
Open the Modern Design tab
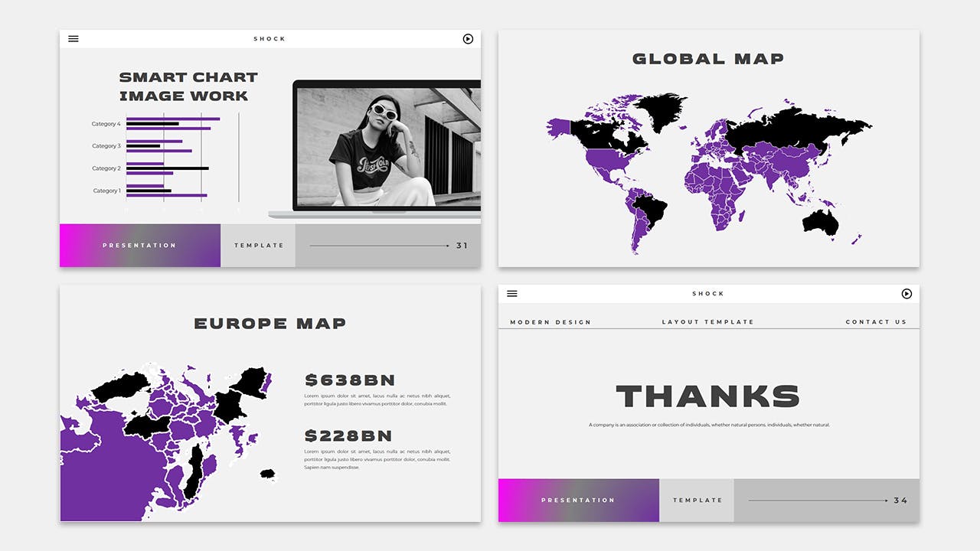[550, 322]
